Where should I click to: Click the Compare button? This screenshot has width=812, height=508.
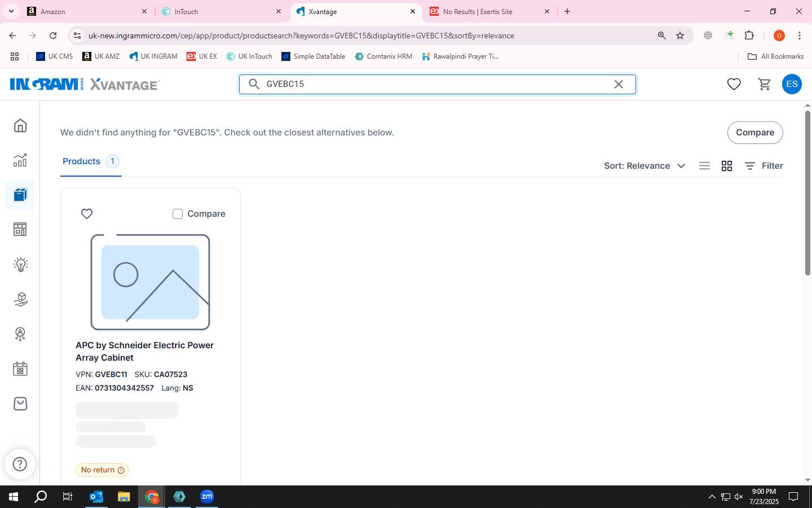(x=755, y=133)
